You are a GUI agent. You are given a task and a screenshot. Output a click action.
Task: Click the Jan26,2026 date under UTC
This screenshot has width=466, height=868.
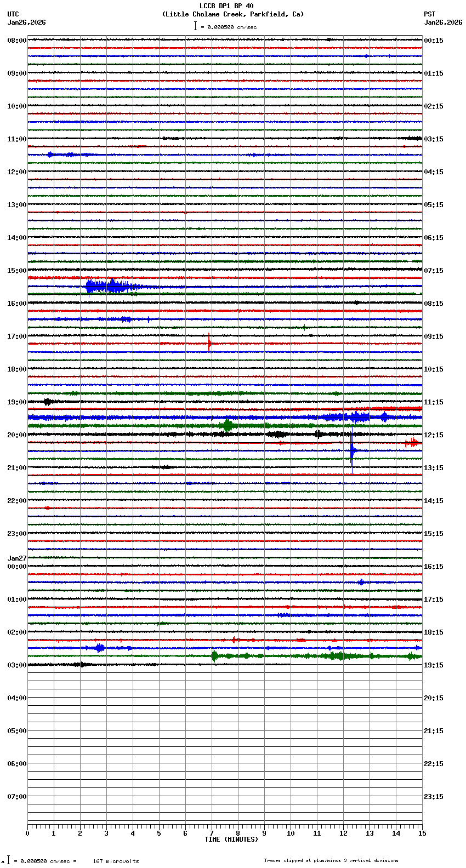tap(27, 22)
